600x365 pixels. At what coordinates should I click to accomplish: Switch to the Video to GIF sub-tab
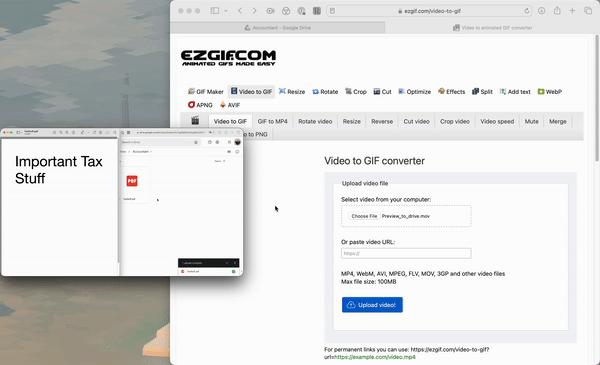(230, 121)
